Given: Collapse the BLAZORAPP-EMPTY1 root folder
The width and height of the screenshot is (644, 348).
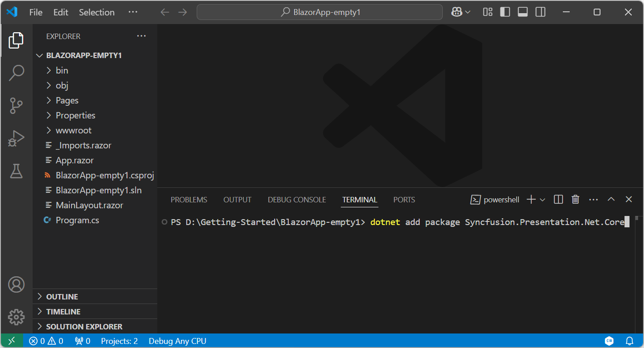Looking at the screenshot, I should point(95,55).
